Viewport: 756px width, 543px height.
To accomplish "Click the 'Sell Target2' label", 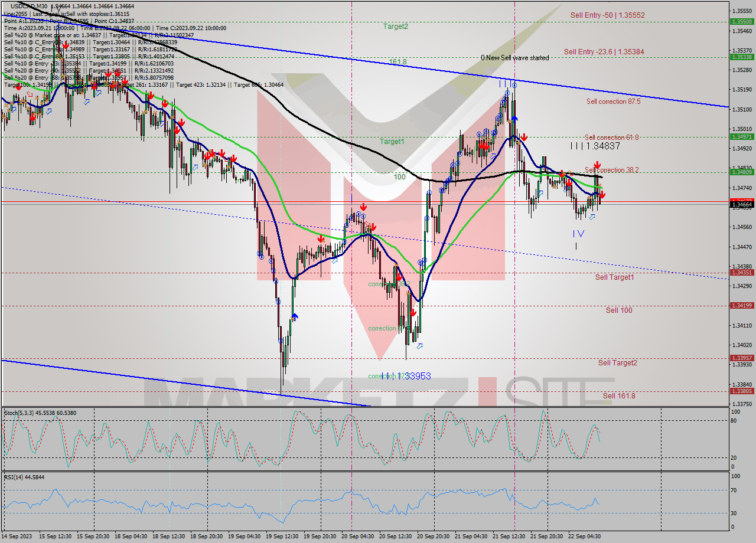I will coord(617,363).
